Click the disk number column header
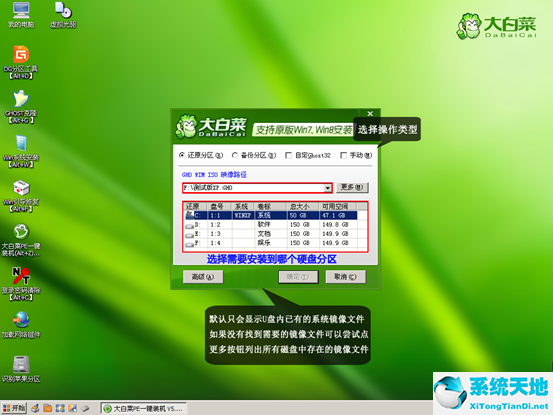Image resolution: width=553 pixels, height=415 pixels. [x=219, y=206]
